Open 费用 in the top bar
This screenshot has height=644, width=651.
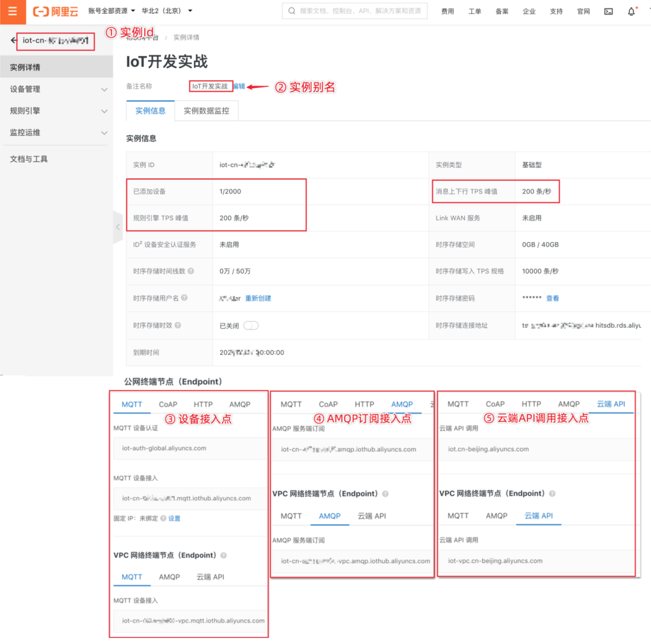[x=447, y=11]
